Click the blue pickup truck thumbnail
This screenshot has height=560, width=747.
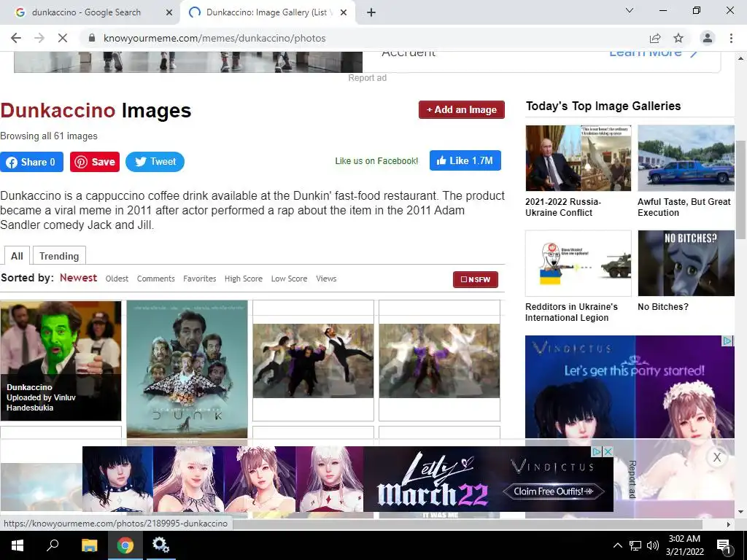(x=686, y=158)
